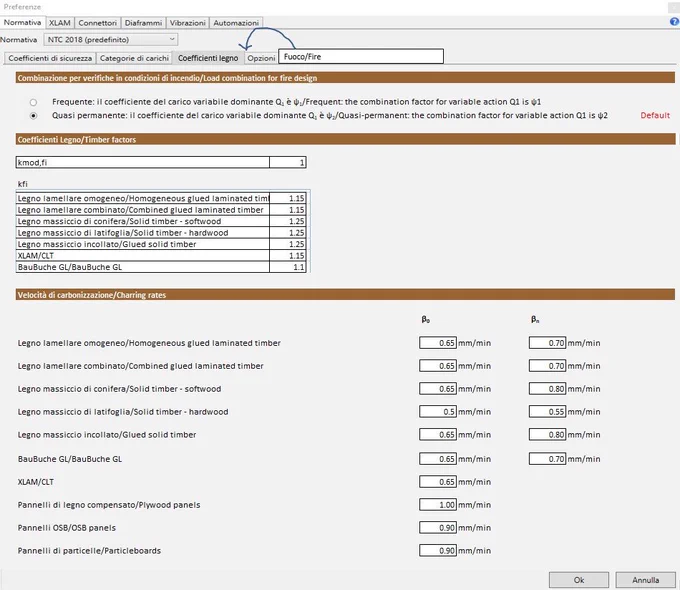Edit β0 charring rate for hardwood
Viewport: 680px width, 590px height.
click(438, 412)
